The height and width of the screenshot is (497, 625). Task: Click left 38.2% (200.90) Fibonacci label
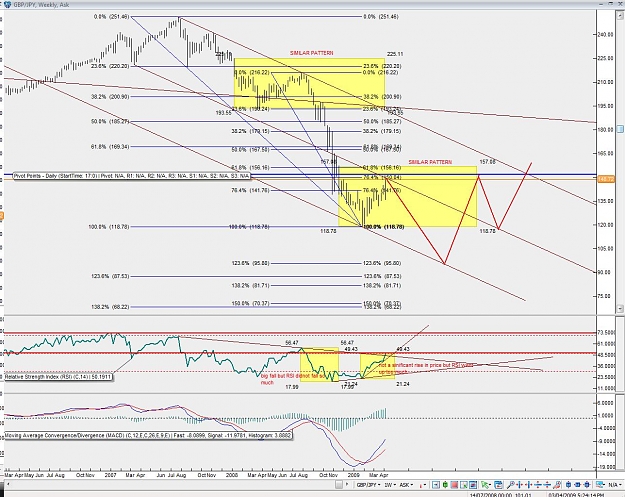click(x=110, y=96)
